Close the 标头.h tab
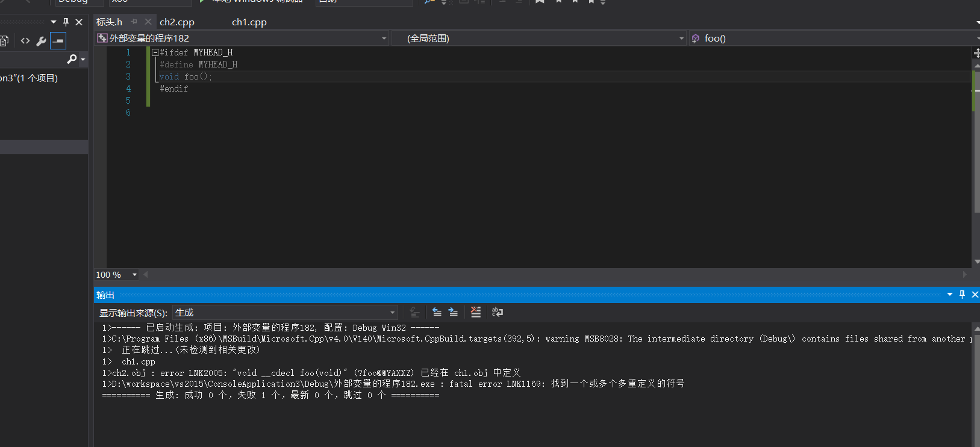 click(x=148, y=22)
